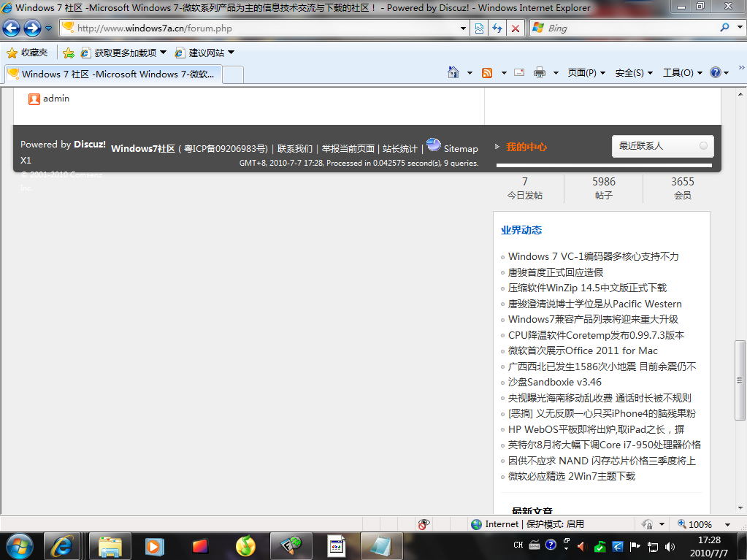Screen dimensions: 747x560
Task: Click the Add to Favorites Bar star icon
Action: pos(69,53)
